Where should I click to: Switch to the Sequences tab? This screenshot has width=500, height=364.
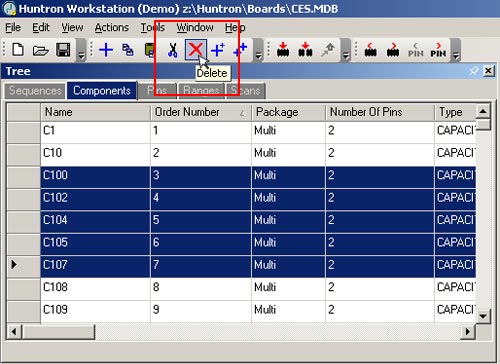[x=35, y=91]
